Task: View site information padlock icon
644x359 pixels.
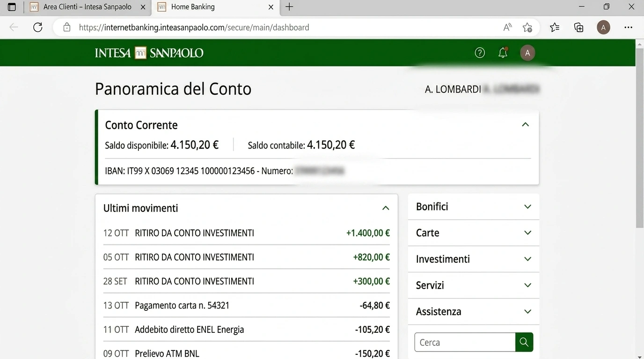Action: click(x=66, y=27)
